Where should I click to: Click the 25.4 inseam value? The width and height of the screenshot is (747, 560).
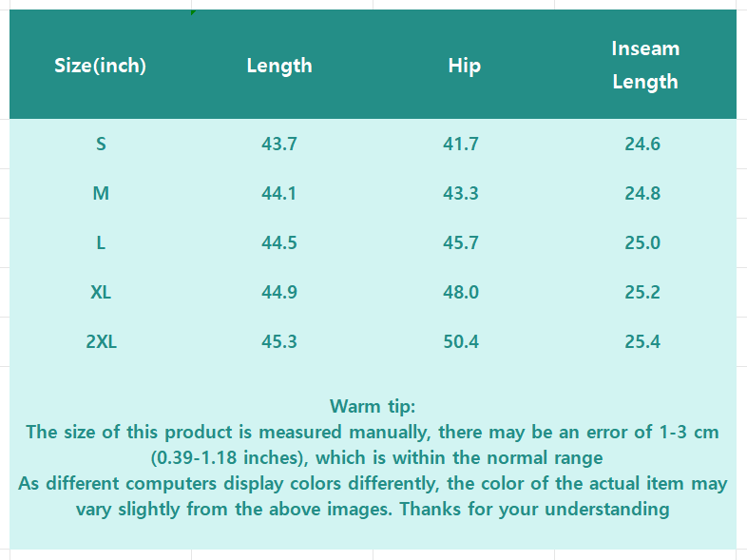pyautogui.click(x=642, y=342)
